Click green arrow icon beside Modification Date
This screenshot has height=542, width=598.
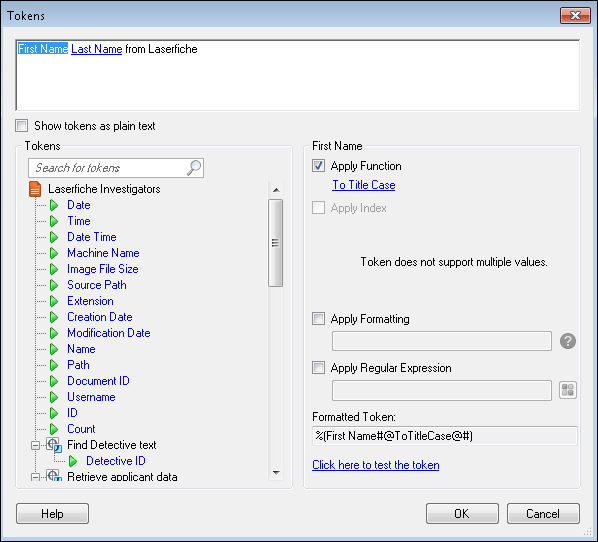click(x=54, y=333)
